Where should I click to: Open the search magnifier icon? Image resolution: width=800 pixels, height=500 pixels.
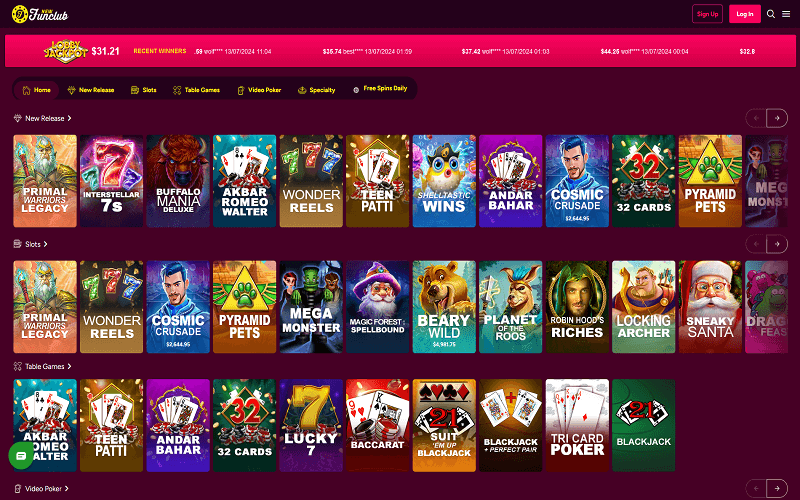(x=771, y=14)
